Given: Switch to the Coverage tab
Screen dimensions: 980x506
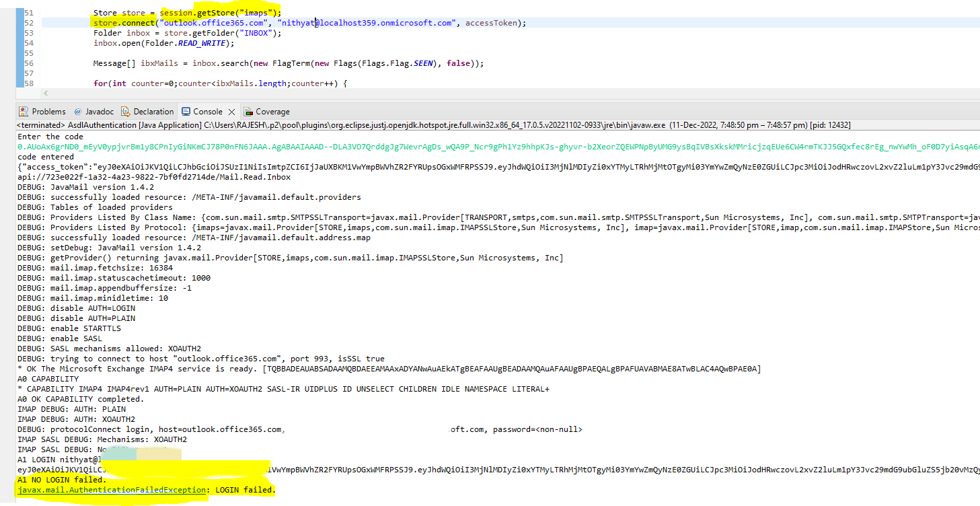Looking at the screenshot, I should click(272, 112).
